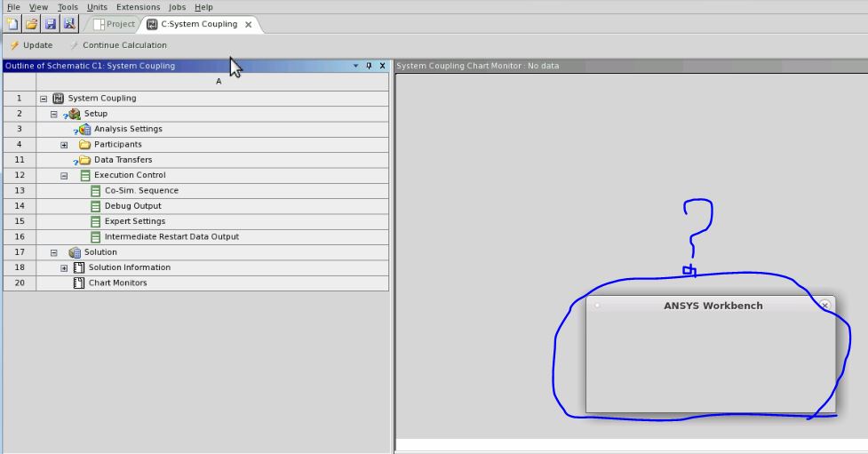Select the Co-Sim. Sequence row text
The width and height of the screenshot is (868, 454).
(142, 190)
